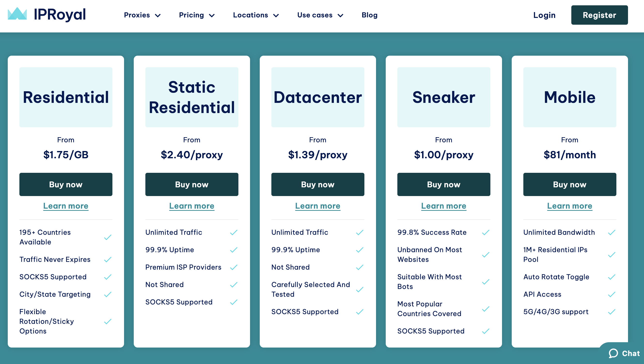Click the IPRoyal crown logo
The width and height of the screenshot is (644, 364).
pos(17,14)
